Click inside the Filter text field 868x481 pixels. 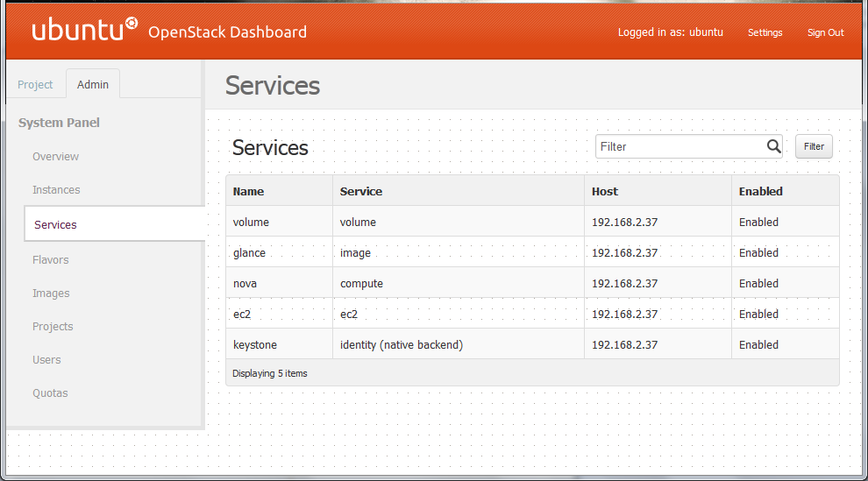(680, 146)
